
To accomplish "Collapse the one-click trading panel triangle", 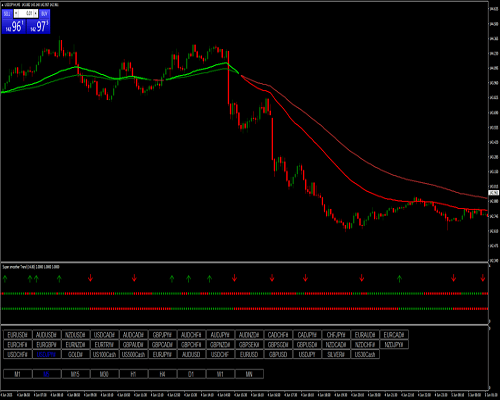I will click(x=2, y=5).
